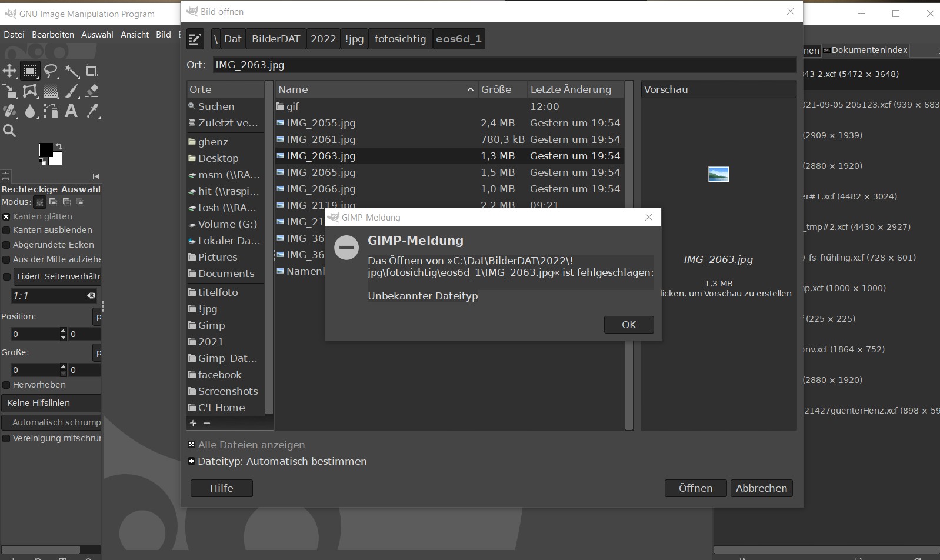Image resolution: width=940 pixels, height=560 pixels.
Task: Switch to the Dokumentenindex tab
Action: click(865, 50)
